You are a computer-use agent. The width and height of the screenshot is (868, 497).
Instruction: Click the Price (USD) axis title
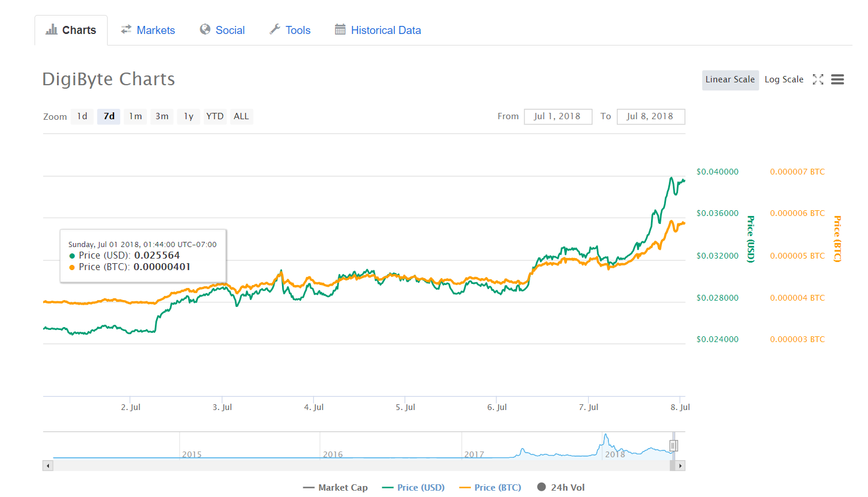click(751, 239)
